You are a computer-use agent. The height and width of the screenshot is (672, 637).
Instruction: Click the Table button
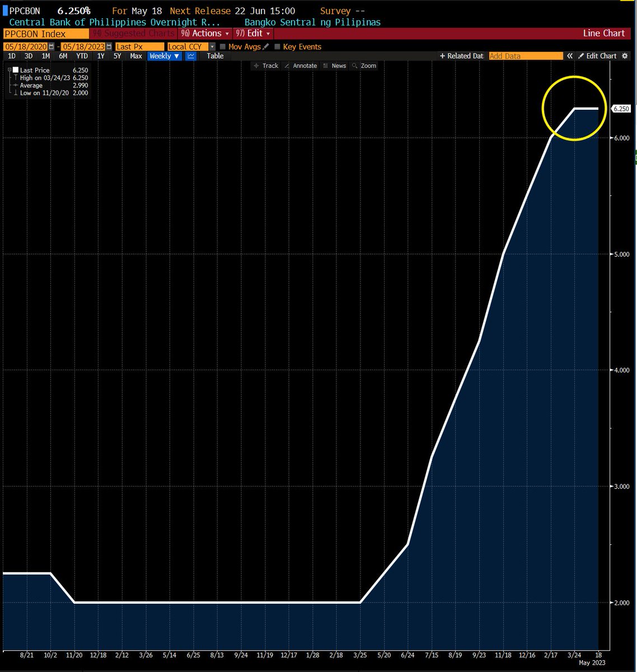click(215, 56)
